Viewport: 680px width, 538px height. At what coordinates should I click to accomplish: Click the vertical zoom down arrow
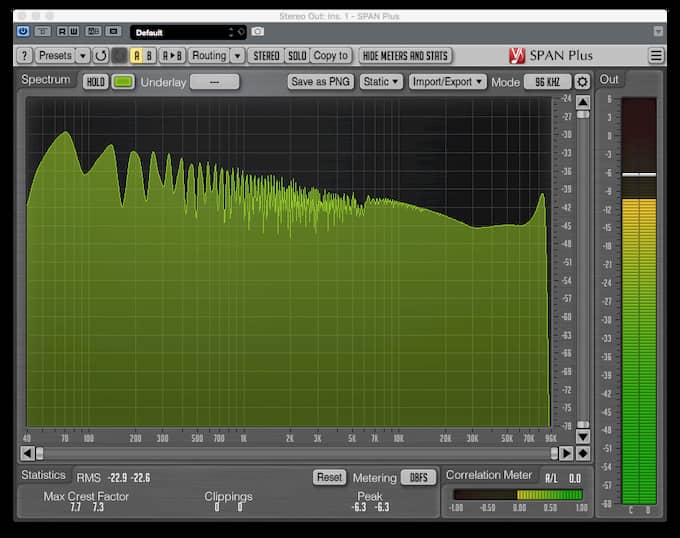coord(583,436)
